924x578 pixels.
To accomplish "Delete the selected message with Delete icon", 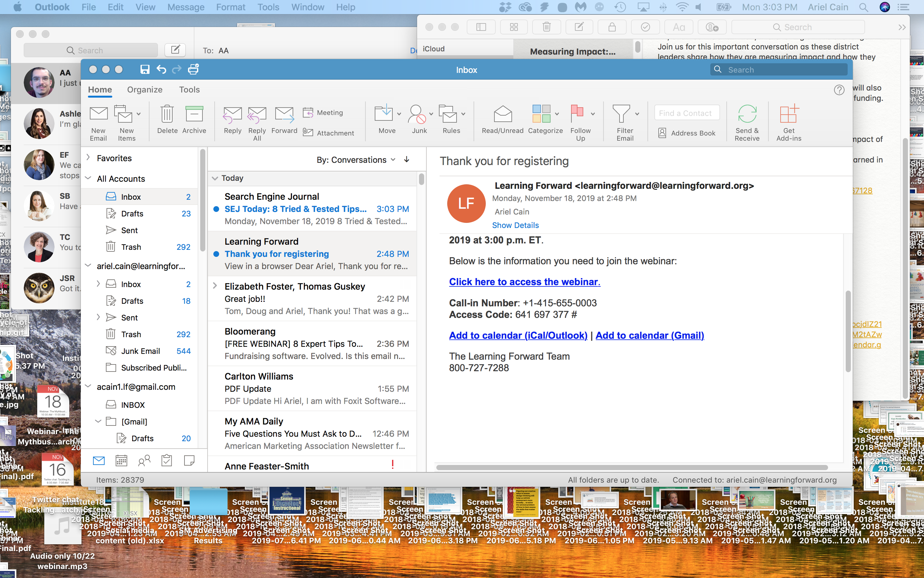I will coord(167,114).
